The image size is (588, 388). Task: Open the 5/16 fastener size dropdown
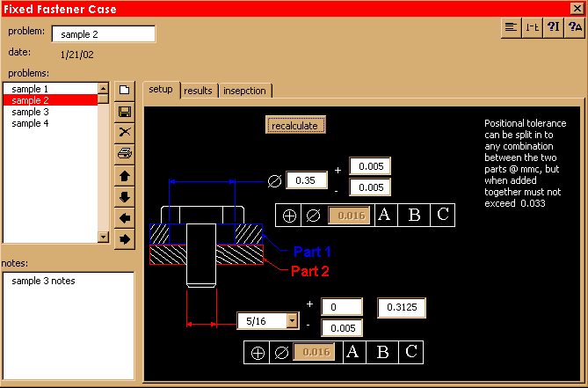click(x=293, y=321)
